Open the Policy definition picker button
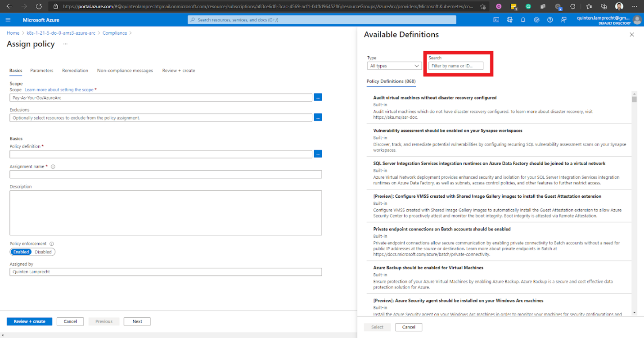Viewport: 644px width, 338px height. tap(318, 154)
